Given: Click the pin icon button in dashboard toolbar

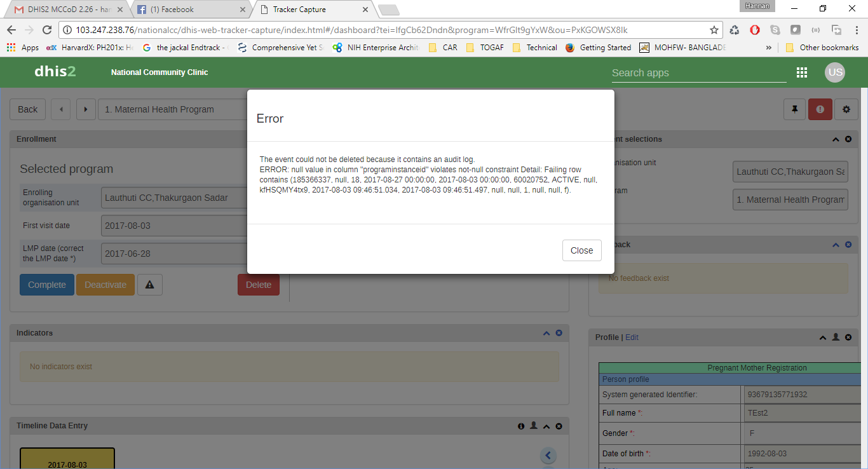Looking at the screenshot, I should (794, 109).
